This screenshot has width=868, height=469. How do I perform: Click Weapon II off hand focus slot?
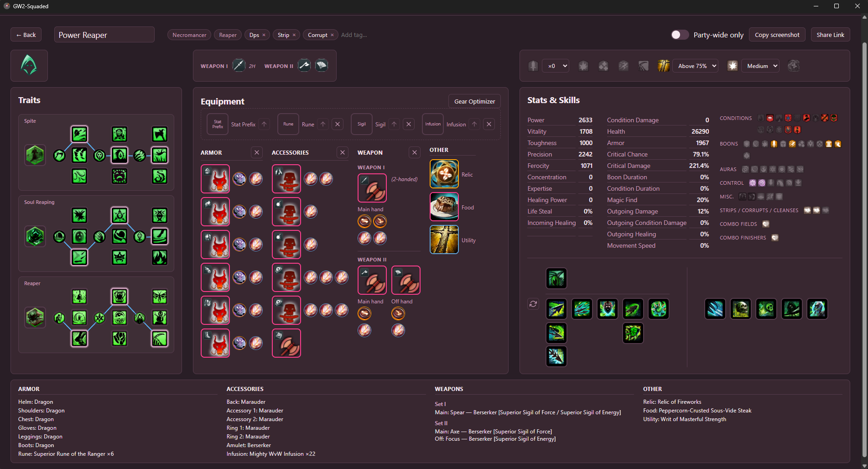[x=406, y=280]
